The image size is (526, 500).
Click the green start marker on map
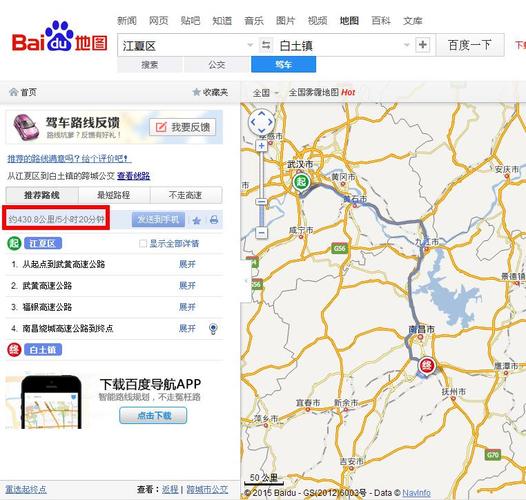tap(301, 183)
